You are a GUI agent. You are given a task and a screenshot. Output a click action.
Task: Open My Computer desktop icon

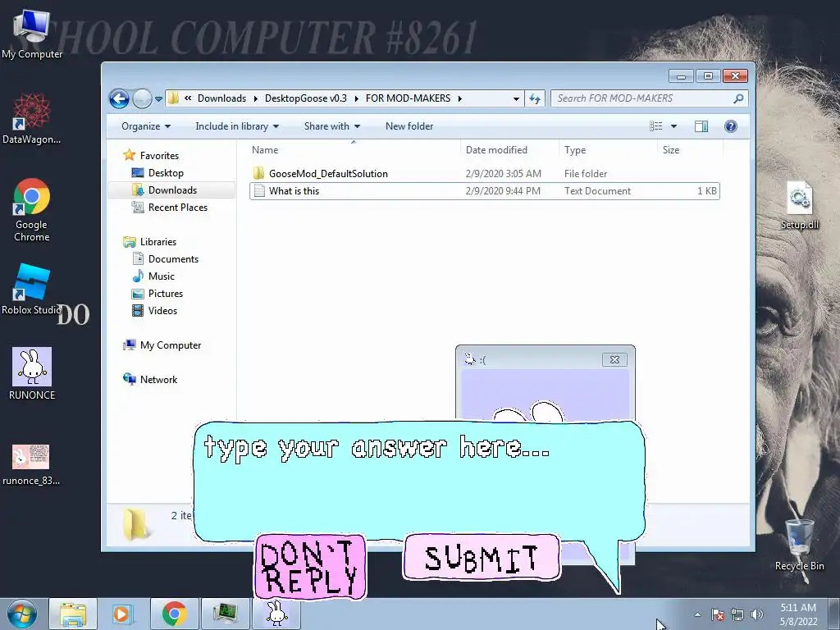32,34
